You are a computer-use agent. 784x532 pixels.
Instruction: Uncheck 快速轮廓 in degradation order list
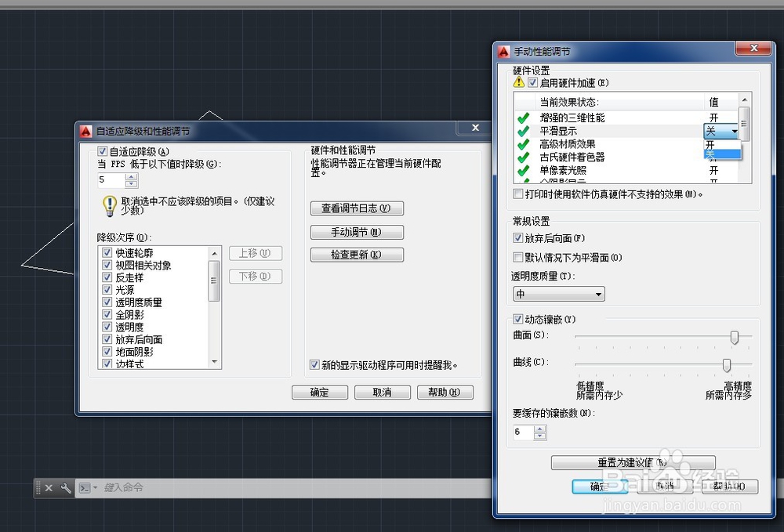(x=107, y=253)
